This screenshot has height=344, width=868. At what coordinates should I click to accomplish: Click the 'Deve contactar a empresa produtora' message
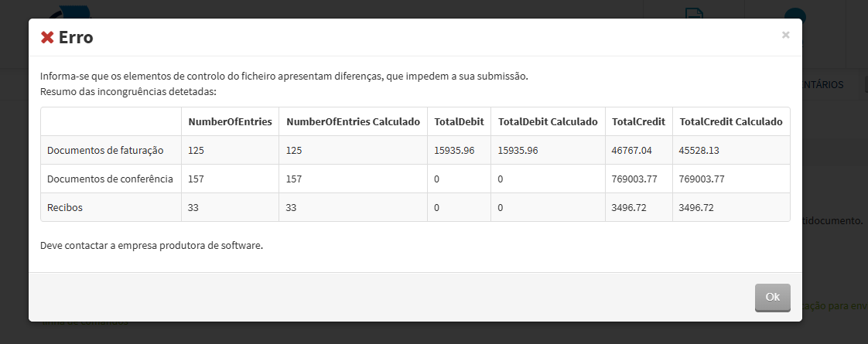tap(151, 245)
